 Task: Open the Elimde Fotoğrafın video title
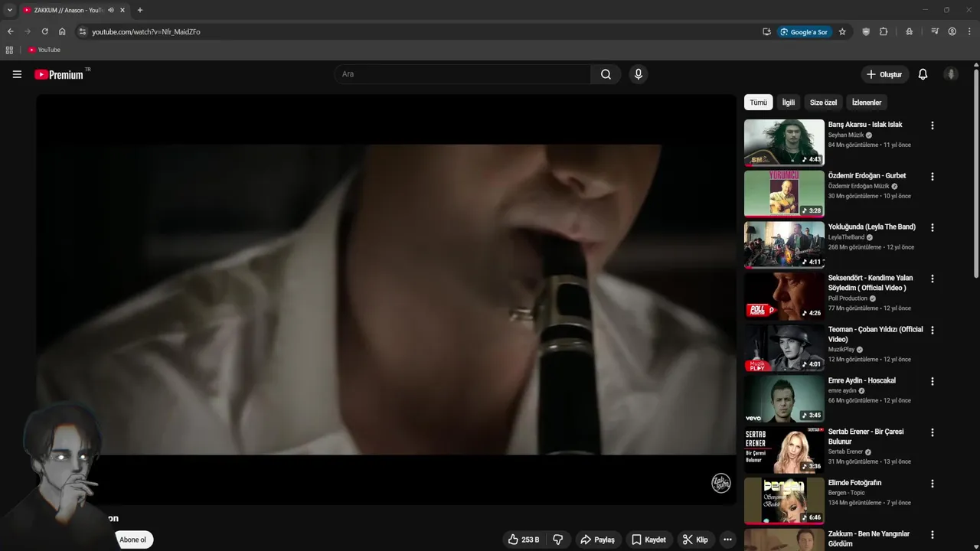pyautogui.click(x=854, y=483)
